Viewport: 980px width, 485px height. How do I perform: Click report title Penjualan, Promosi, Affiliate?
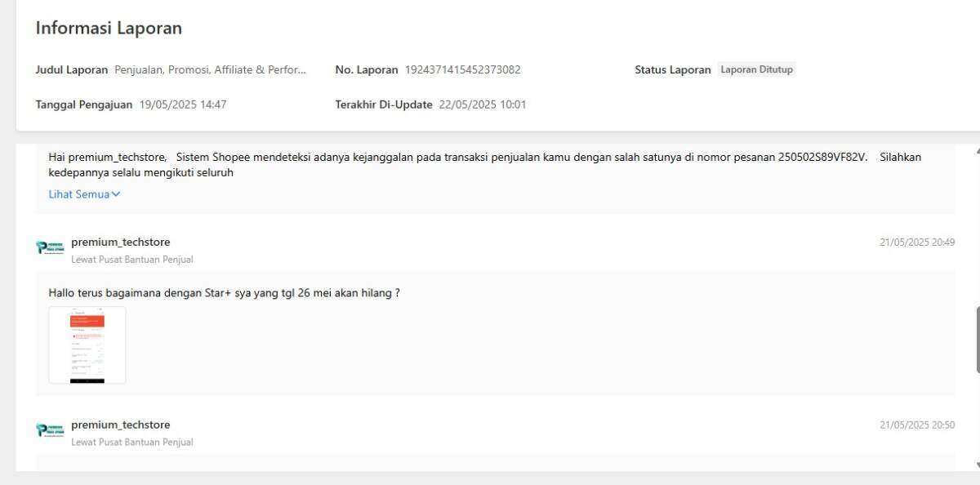[x=211, y=69]
